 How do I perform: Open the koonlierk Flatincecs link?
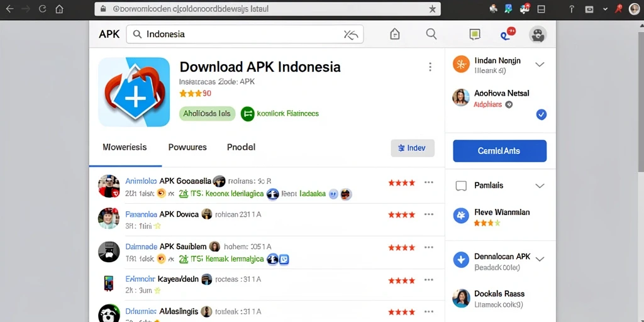tap(287, 114)
